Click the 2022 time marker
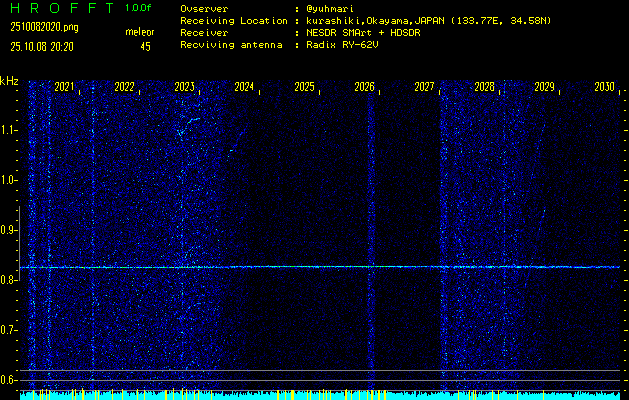The image size is (629, 400). [124, 87]
